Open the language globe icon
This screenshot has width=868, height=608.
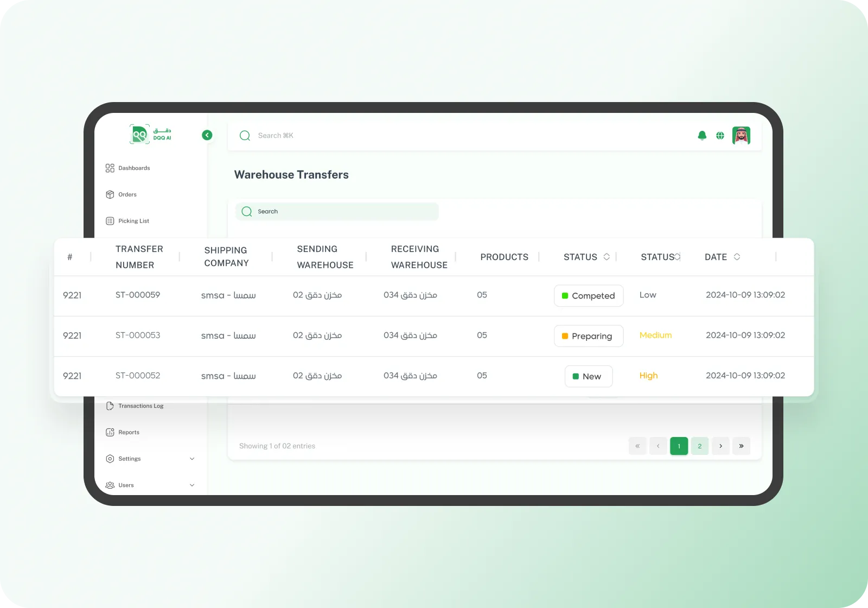720,136
